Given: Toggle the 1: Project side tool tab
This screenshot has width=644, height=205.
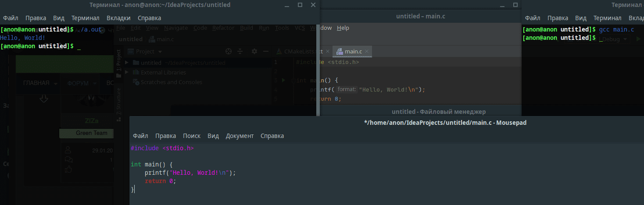Looking at the screenshot, I should [x=118, y=61].
